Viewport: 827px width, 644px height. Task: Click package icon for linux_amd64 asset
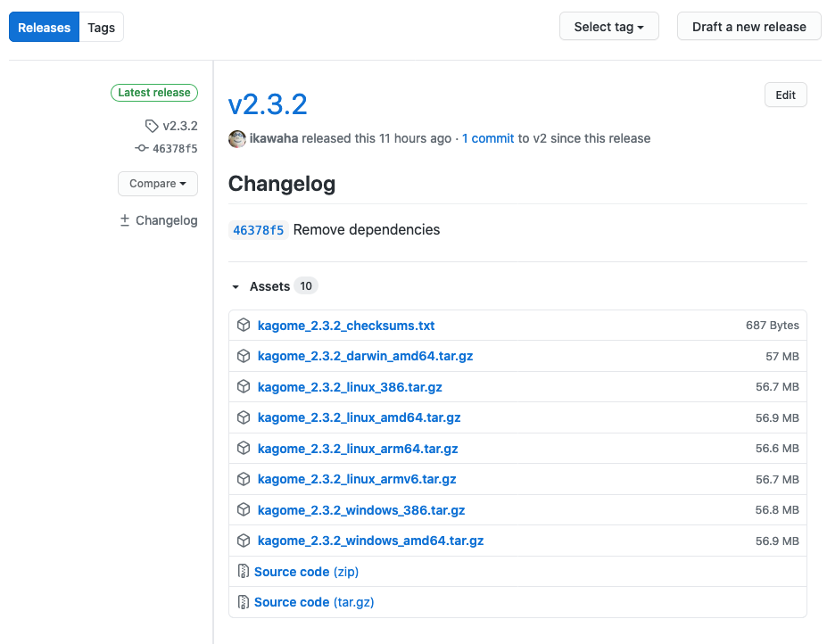[x=244, y=417]
